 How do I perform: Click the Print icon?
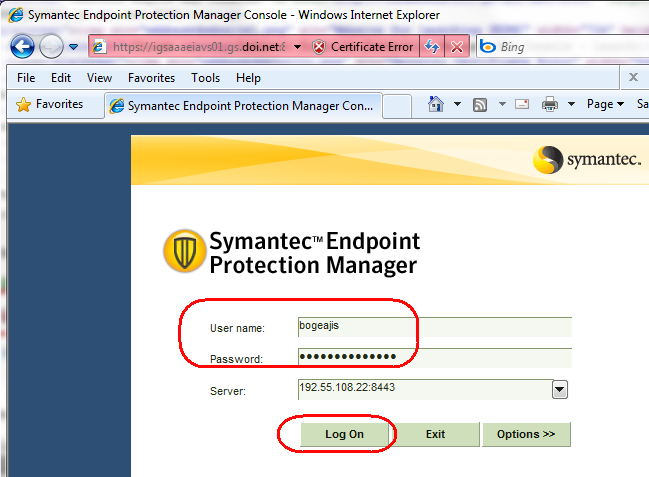click(550, 104)
